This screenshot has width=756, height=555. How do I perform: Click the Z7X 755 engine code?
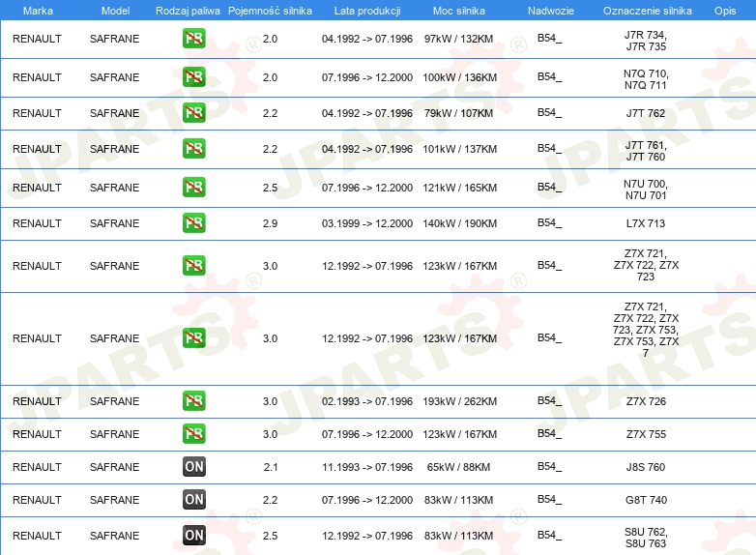tap(646, 434)
